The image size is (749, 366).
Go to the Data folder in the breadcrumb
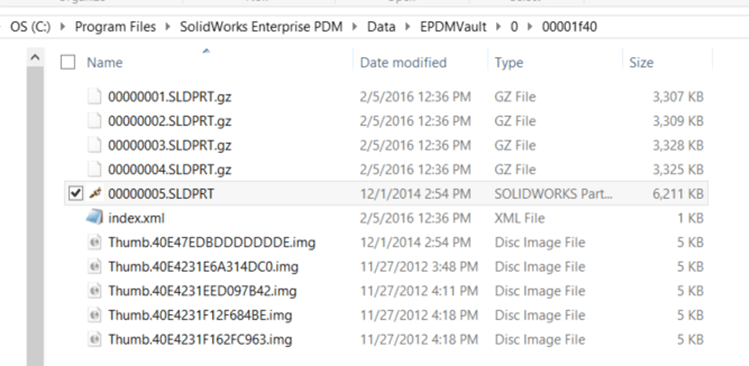click(381, 27)
